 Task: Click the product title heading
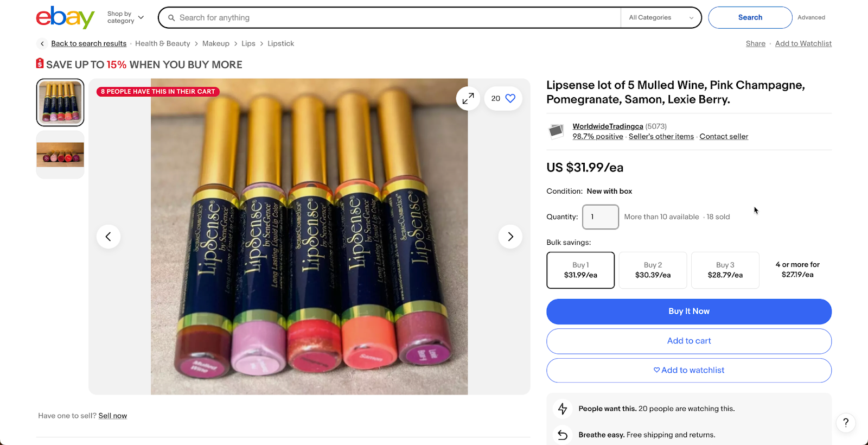tap(675, 92)
